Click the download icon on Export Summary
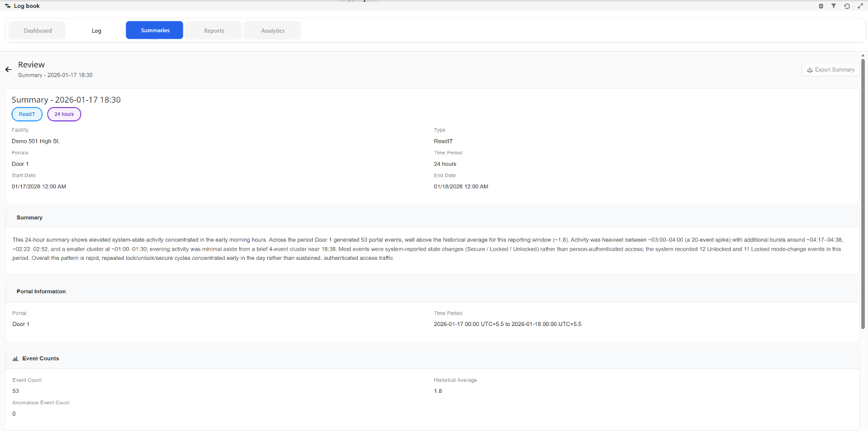Viewport: 868px width, 431px height. (809, 69)
